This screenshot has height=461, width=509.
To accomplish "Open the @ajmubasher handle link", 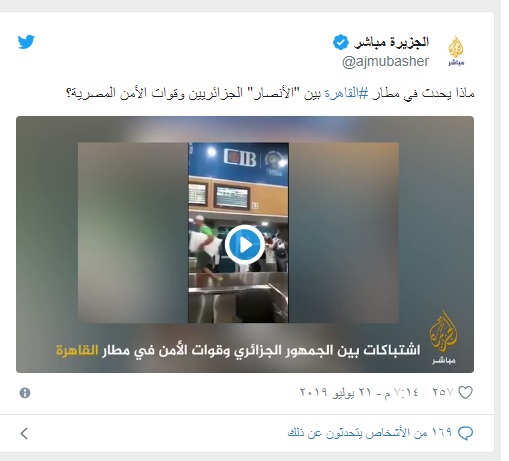I will coord(385,62).
